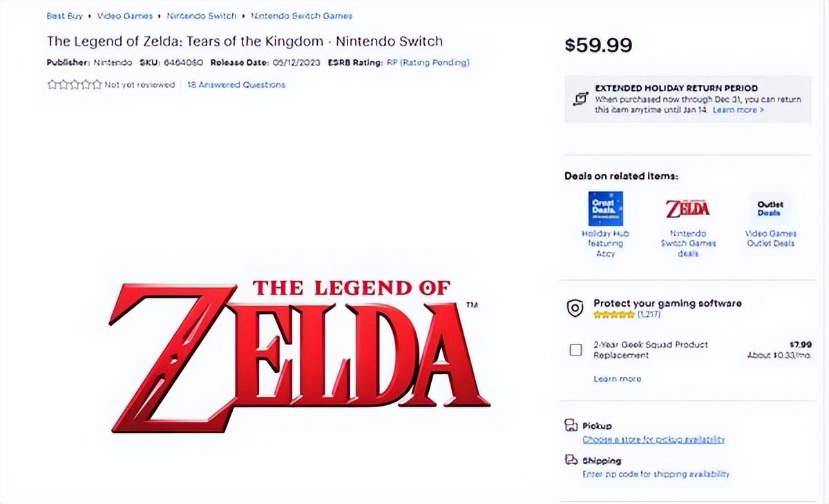Click the red Zelda Switch Games deals logo
The image size is (829, 504).
[x=687, y=209]
